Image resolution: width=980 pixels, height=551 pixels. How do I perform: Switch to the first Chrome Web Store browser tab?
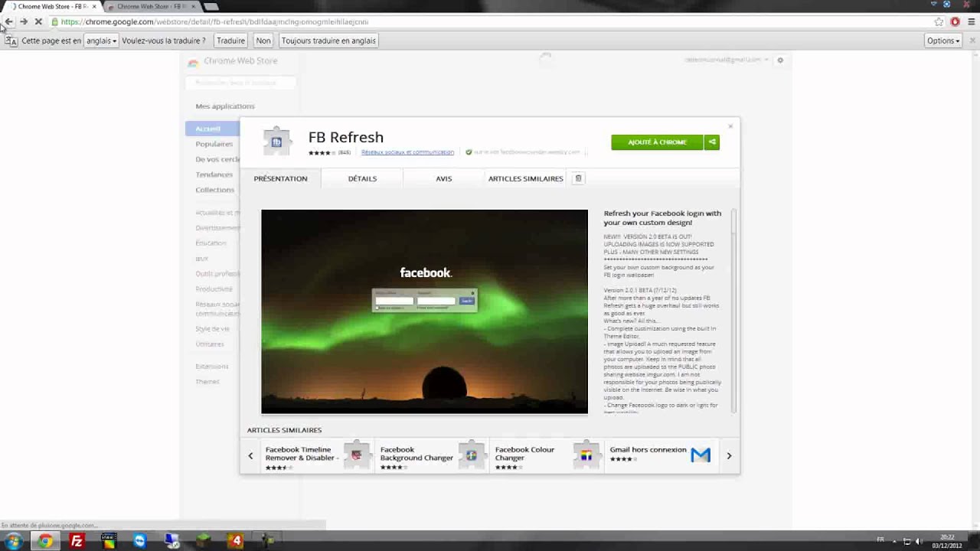51,6
